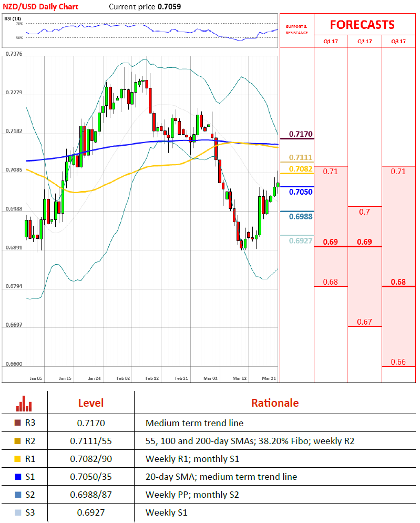Click the Jan 24 date axis label
This screenshot has height=523, width=420.
(94, 378)
